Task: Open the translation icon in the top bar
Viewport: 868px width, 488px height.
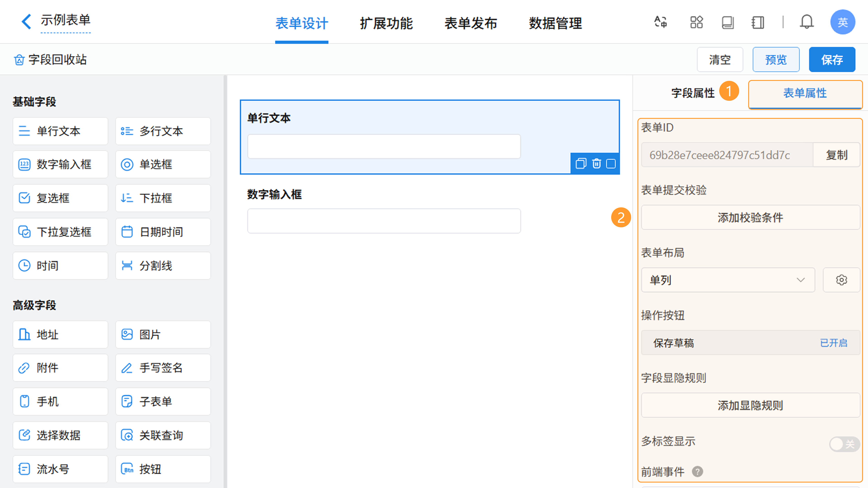Action: (x=660, y=22)
